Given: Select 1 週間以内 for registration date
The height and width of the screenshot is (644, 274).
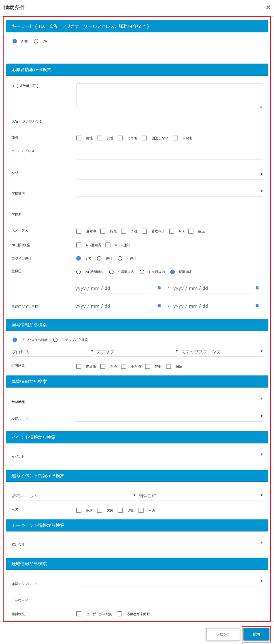Looking at the screenshot, I should tap(112, 272).
